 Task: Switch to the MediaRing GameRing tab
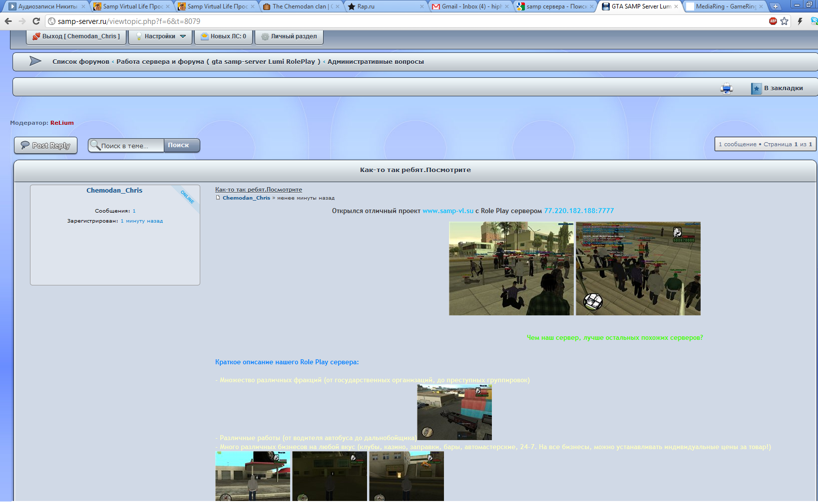point(724,6)
